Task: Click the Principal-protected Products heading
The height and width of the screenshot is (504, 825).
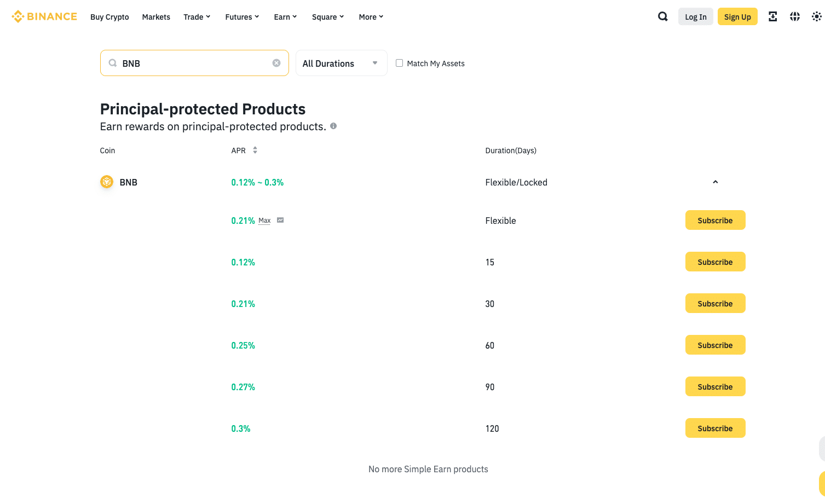Action: click(x=203, y=109)
